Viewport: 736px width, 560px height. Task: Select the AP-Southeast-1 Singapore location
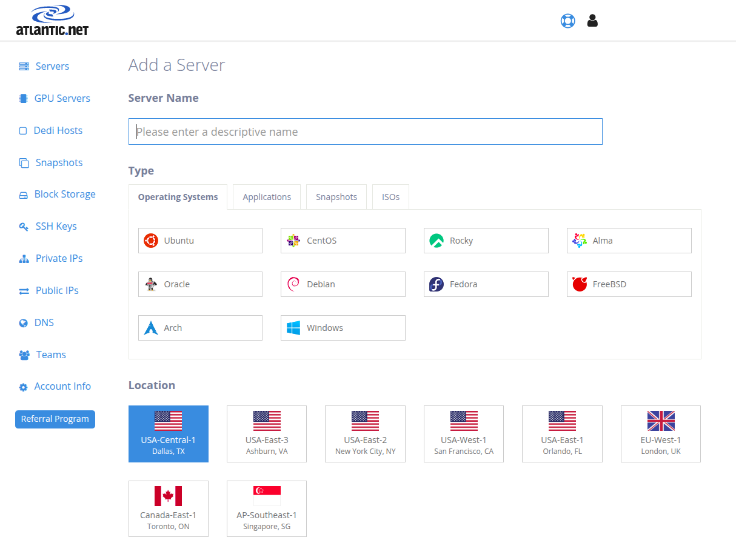point(266,509)
